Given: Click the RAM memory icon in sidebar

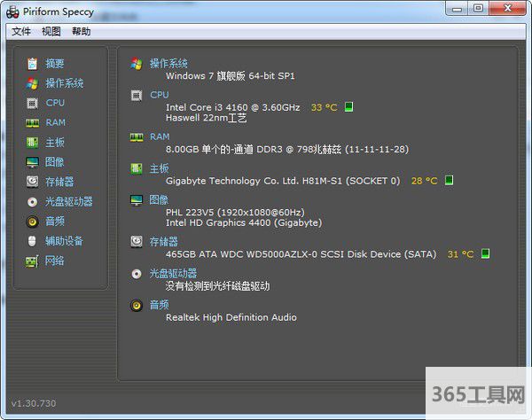Looking at the screenshot, I should (x=32, y=122).
